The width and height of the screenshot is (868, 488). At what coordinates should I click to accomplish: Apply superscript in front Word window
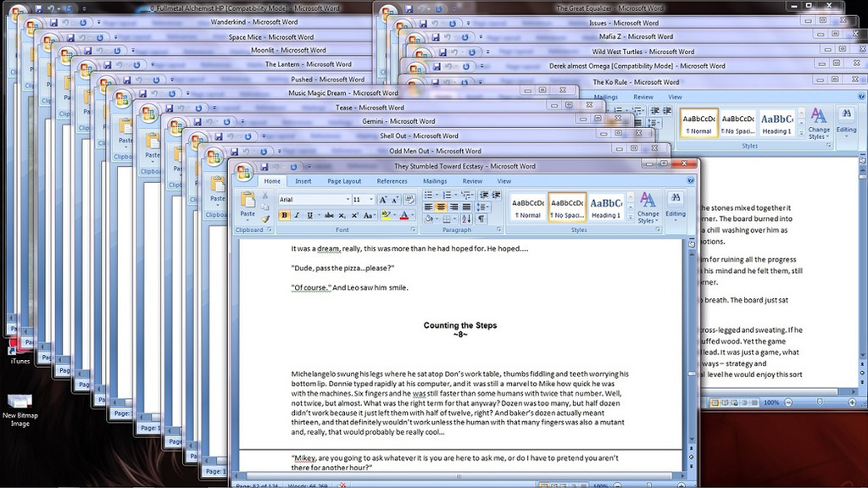(355, 215)
